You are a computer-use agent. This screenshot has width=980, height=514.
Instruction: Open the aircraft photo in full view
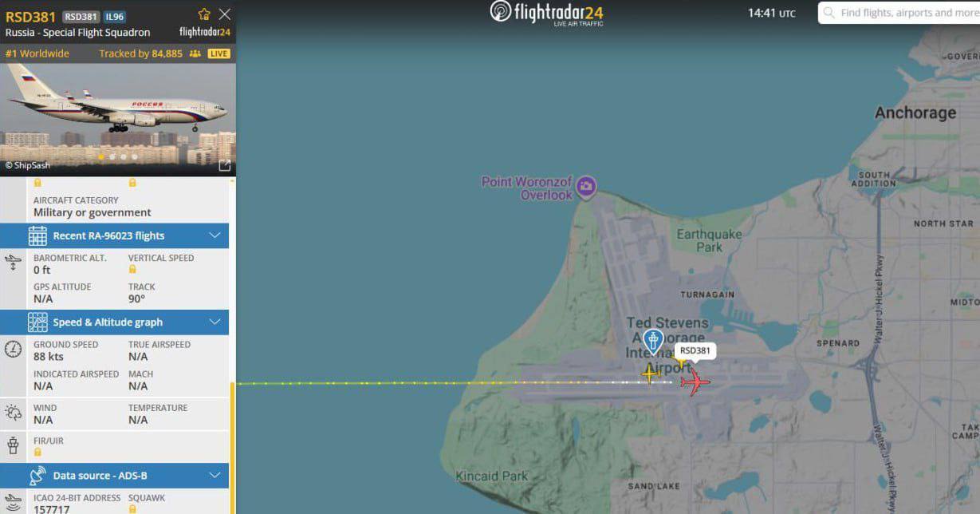[225, 165]
